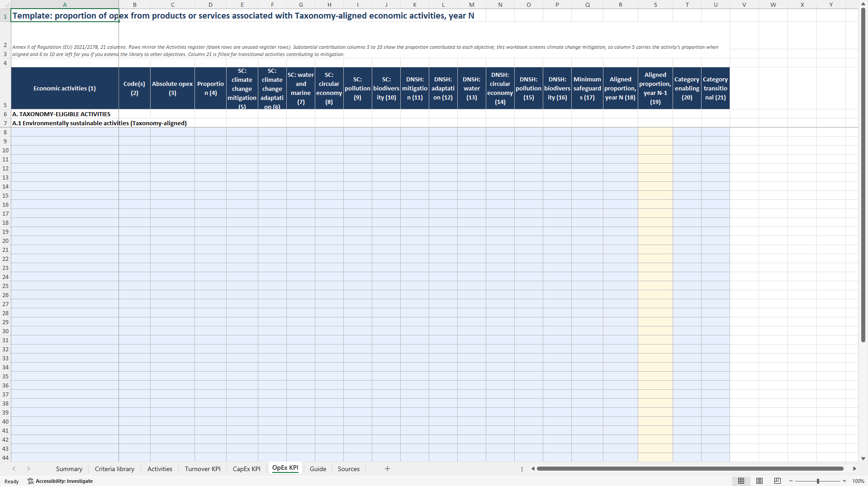Click the vertical scrollbar thumb
The image size is (868, 486).
[863, 175]
